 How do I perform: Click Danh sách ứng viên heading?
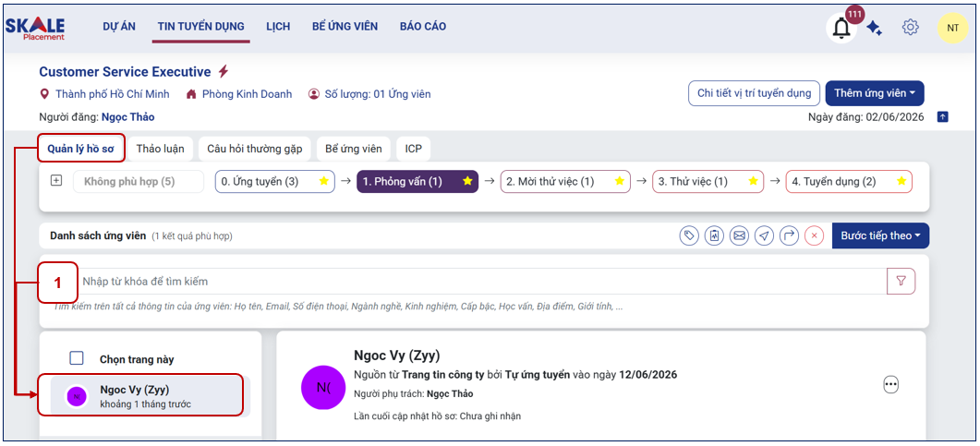(x=98, y=235)
